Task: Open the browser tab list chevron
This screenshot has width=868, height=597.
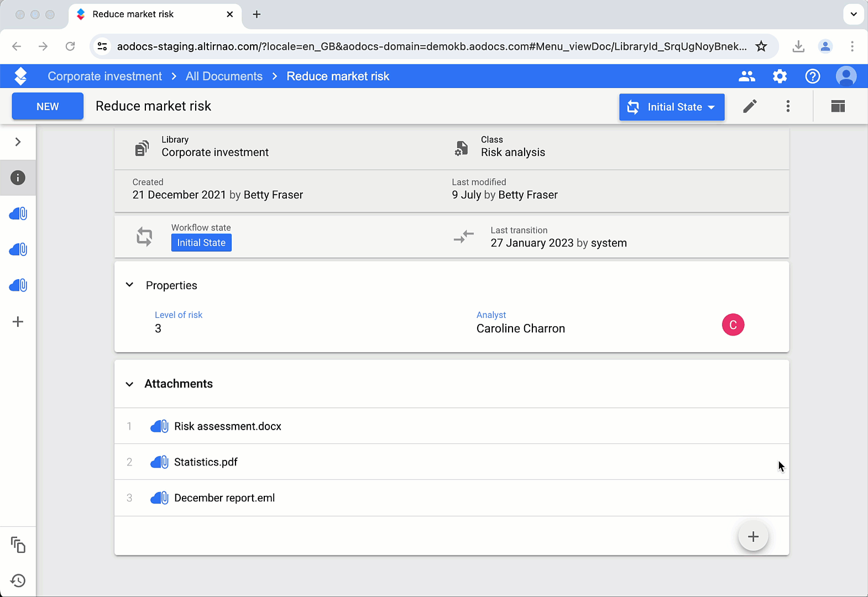Action: 854,14
